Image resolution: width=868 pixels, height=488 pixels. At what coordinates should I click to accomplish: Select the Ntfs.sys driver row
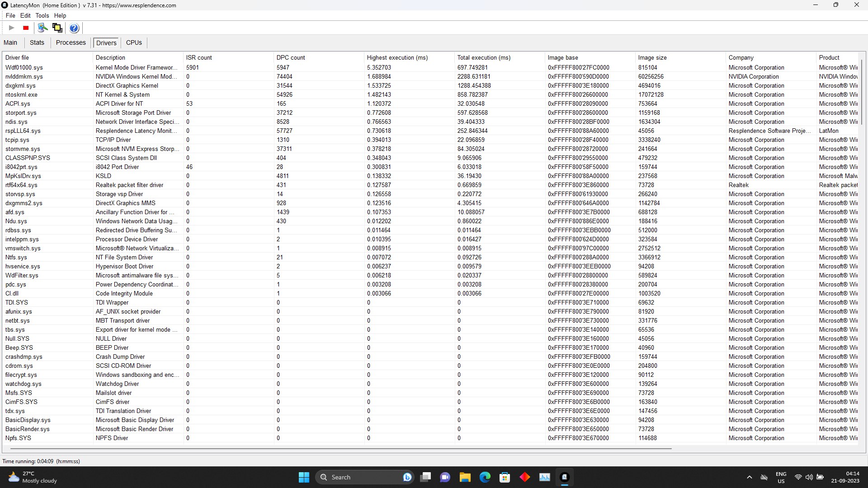pos(430,257)
